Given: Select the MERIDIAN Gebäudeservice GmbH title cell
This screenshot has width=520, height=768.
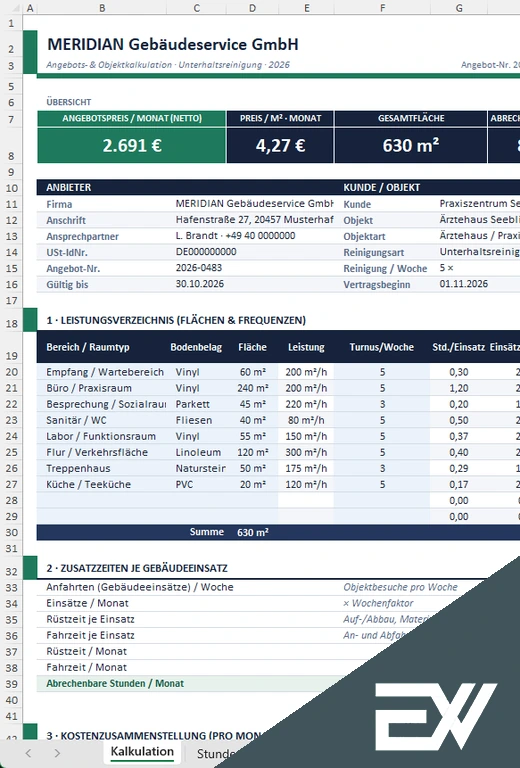Looking at the screenshot, I should pos(172,45).
